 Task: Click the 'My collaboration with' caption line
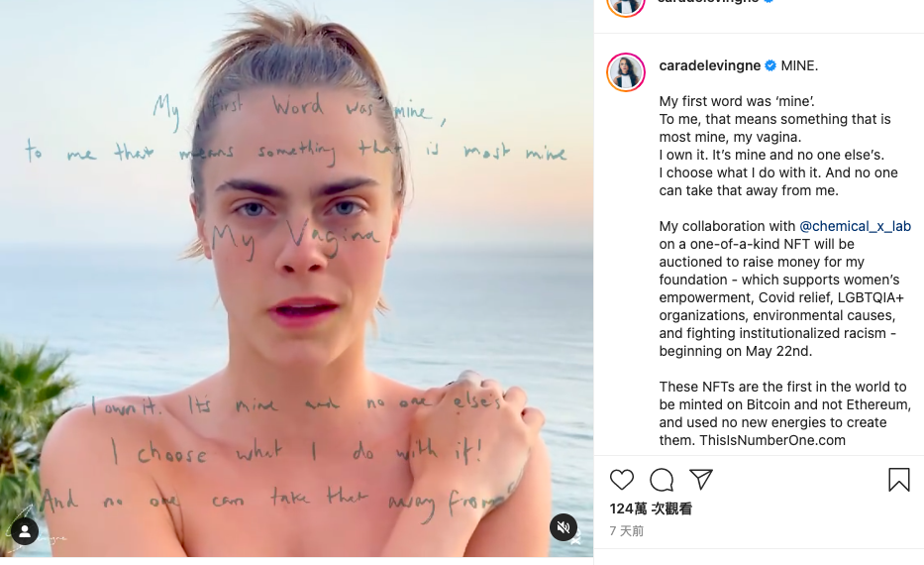point(727,226)
